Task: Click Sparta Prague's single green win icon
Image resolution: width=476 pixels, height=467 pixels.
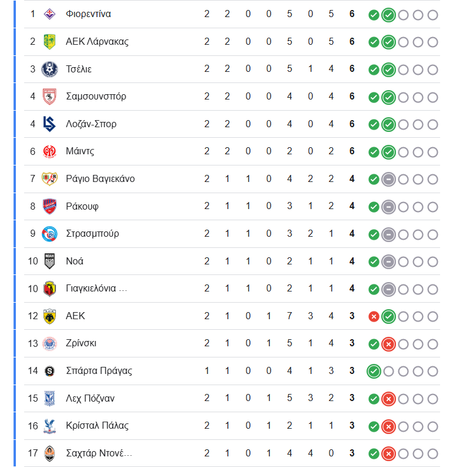Action: pos(374,372)
